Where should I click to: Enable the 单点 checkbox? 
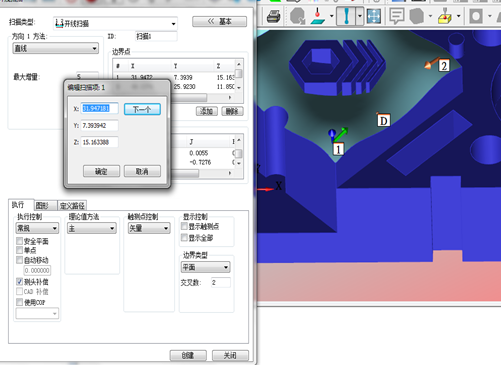click(19, 250)
